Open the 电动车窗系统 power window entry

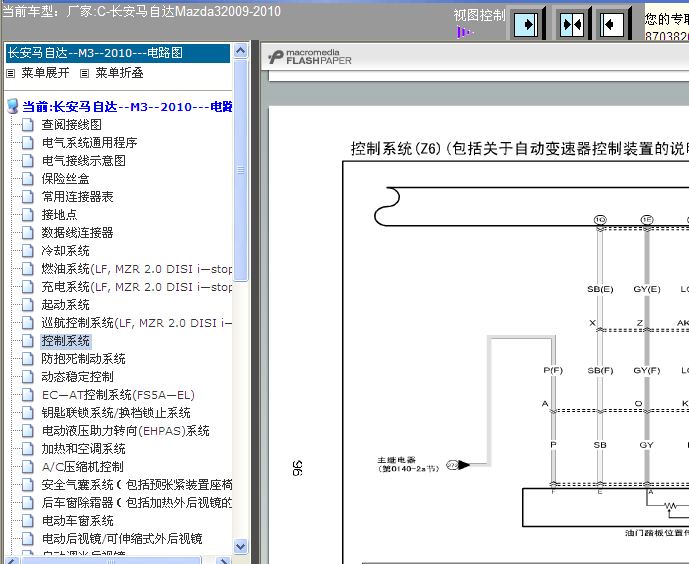point(77,521)
